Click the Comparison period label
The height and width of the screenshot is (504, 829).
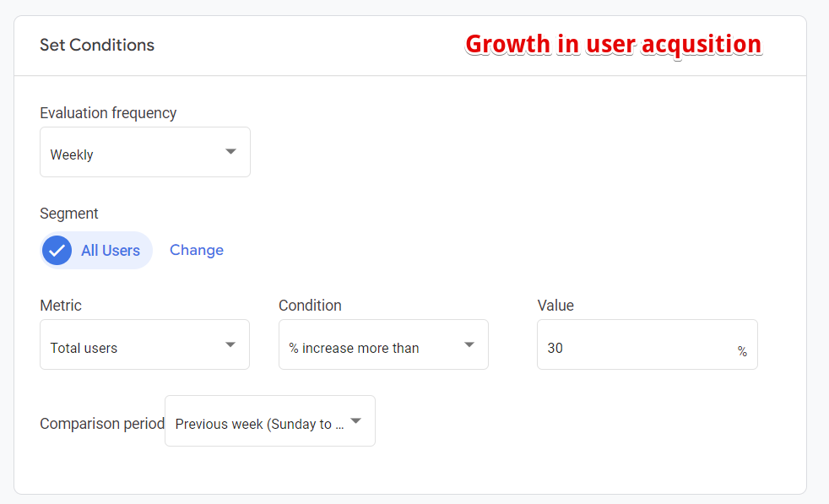pos(101,423)
